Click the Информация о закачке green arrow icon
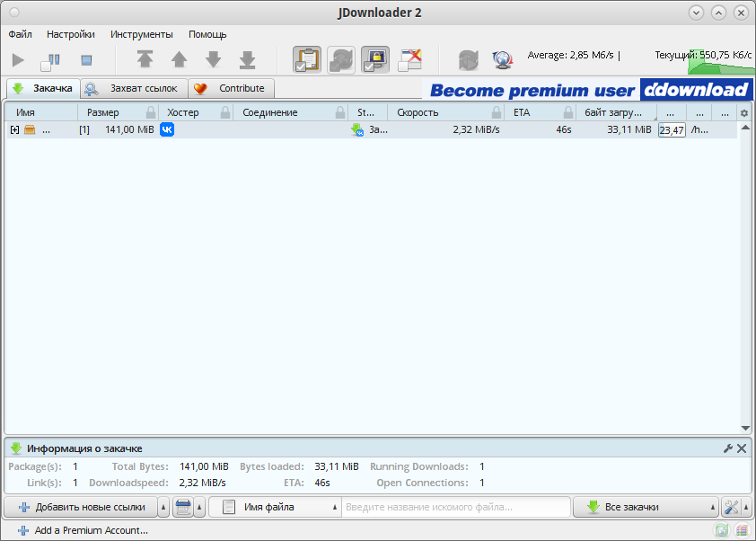The width and height of the screenshot is (756, 541). pos(16,448)
